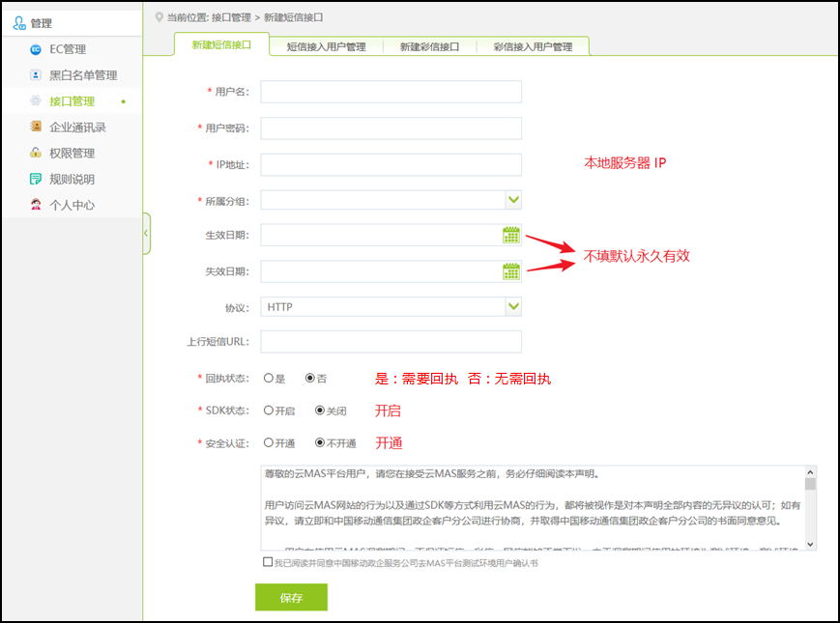Select 不开通 for 安全认证
This screenshot has height=623, width=840.
[x=320, y=442]
